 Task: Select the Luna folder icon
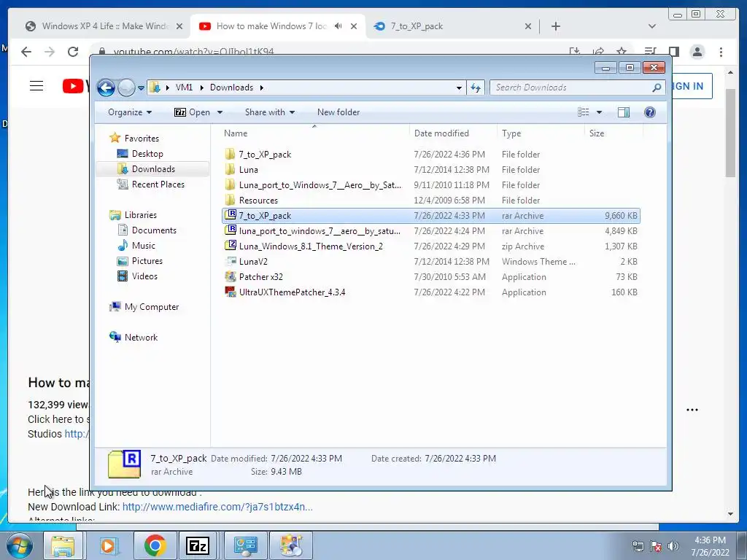pyautogui.click(x=230, y=169)
